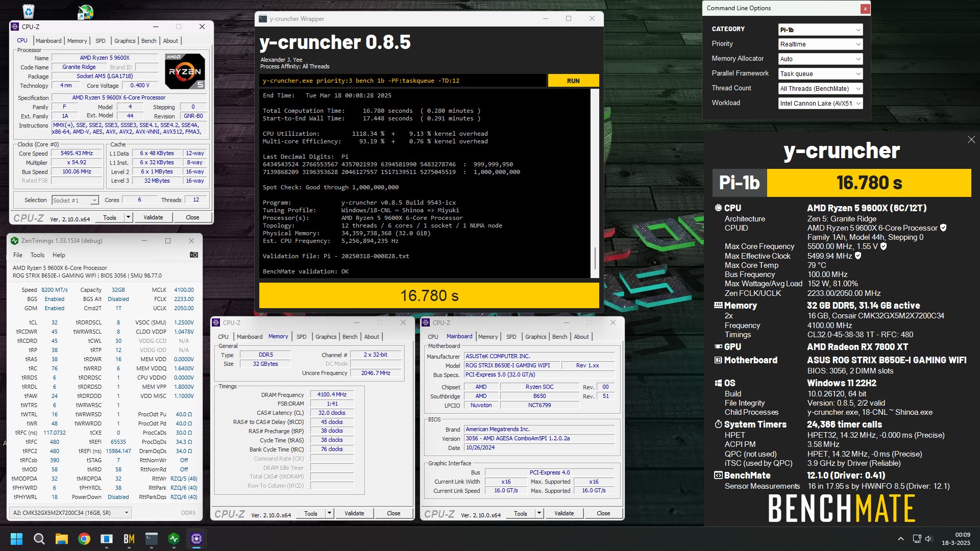Close the Command Line Options window
Screen dimensions: 980x551
click(865, 9)
